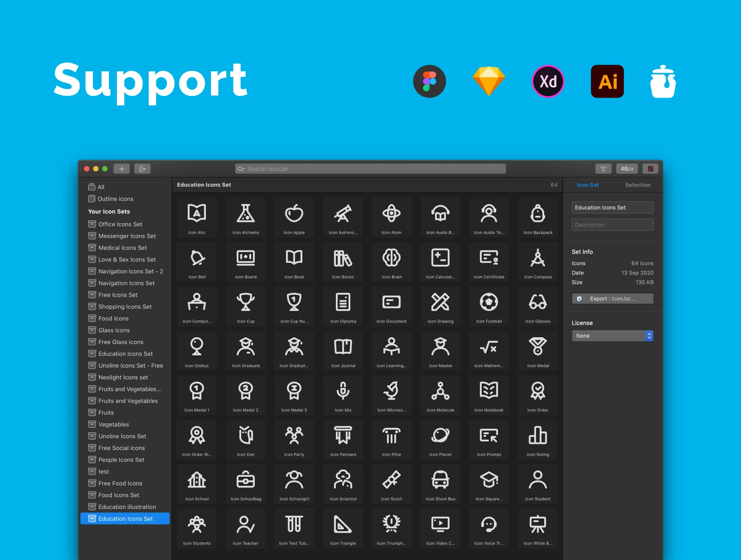Switch to the Selection tab
The height and width of the screenshot is (560, 741).
point(638,185)
